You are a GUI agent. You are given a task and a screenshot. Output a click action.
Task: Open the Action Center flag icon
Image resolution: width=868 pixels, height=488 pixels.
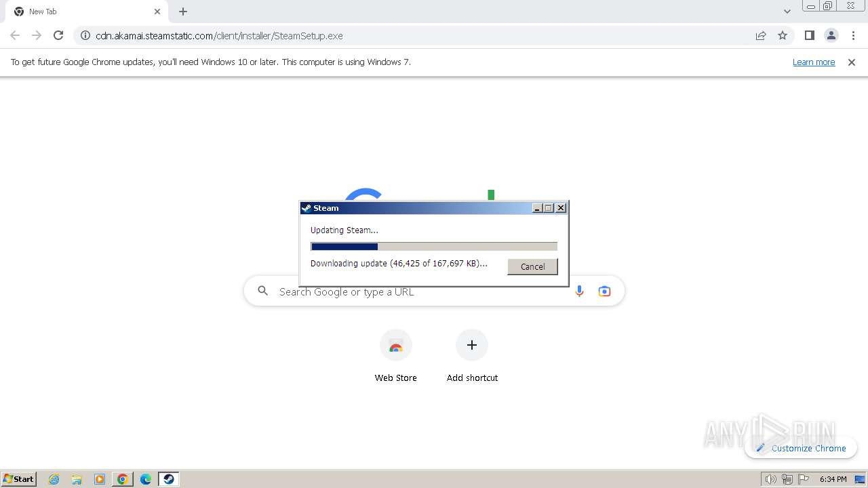pyautogui.click(x=804, y=479)
